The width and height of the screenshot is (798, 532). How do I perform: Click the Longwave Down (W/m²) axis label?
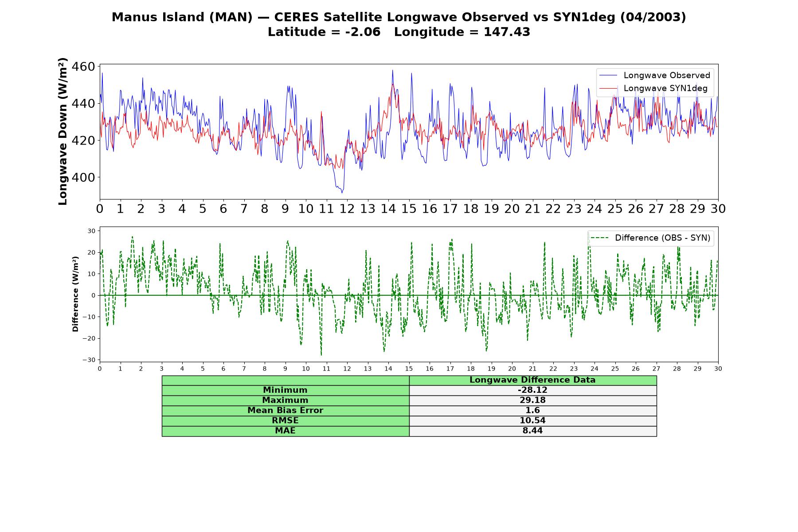pos(63,132)
